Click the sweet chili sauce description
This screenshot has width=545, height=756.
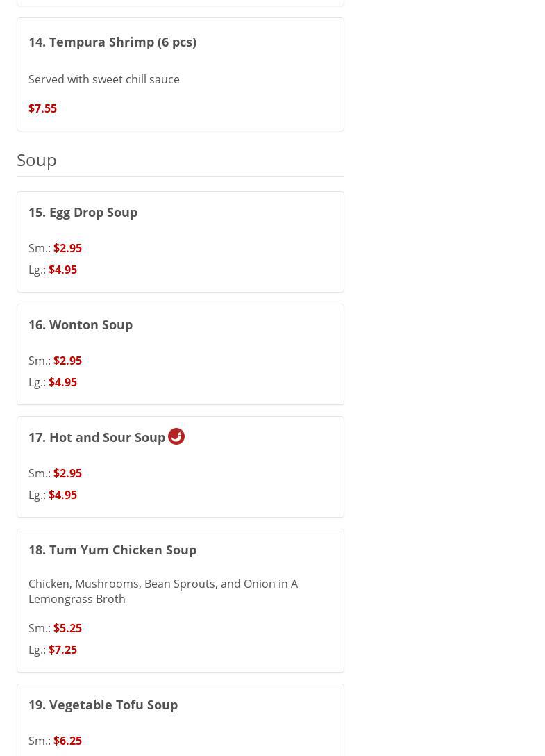click(x=104, y=79)
